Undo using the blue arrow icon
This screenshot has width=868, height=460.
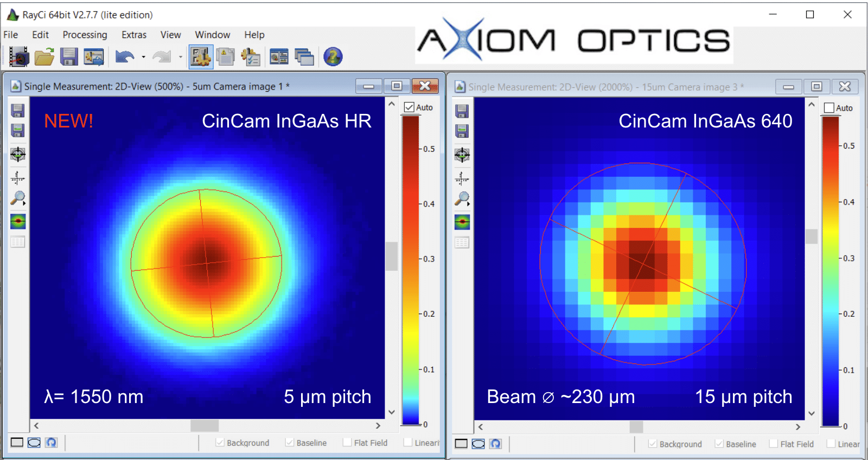(x=125, y=56)
